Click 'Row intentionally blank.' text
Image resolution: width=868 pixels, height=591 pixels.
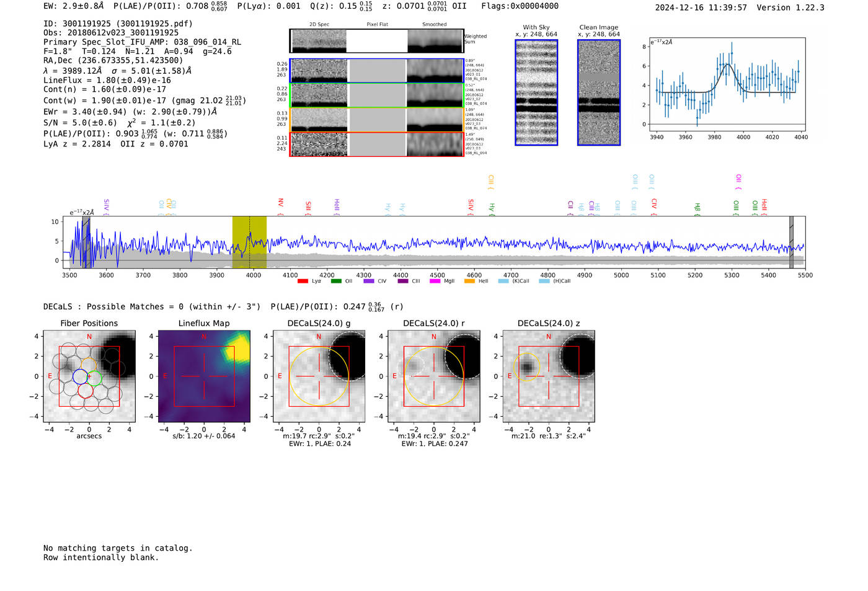coord(101,558)
